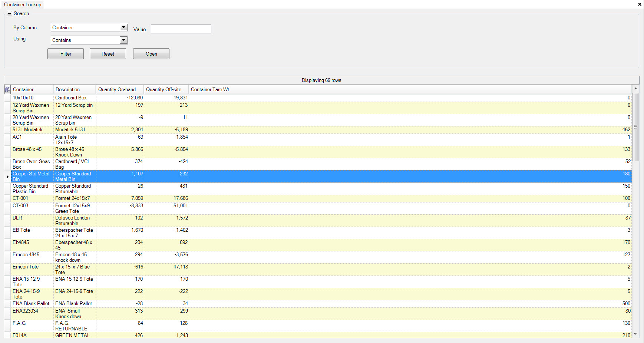Switch to the Container Lookup tab
Screen dimensions: 644x343
pyautogui.click(x=22, y=4)
